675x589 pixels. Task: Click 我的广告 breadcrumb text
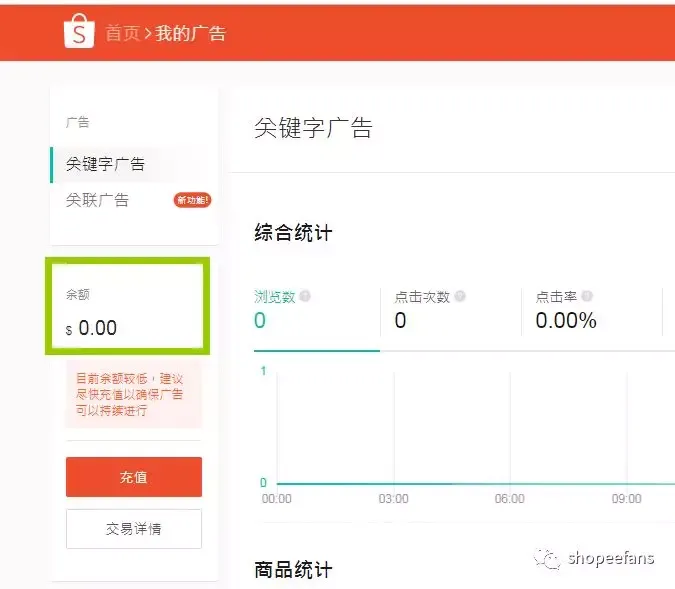click(x=190, y=34)
